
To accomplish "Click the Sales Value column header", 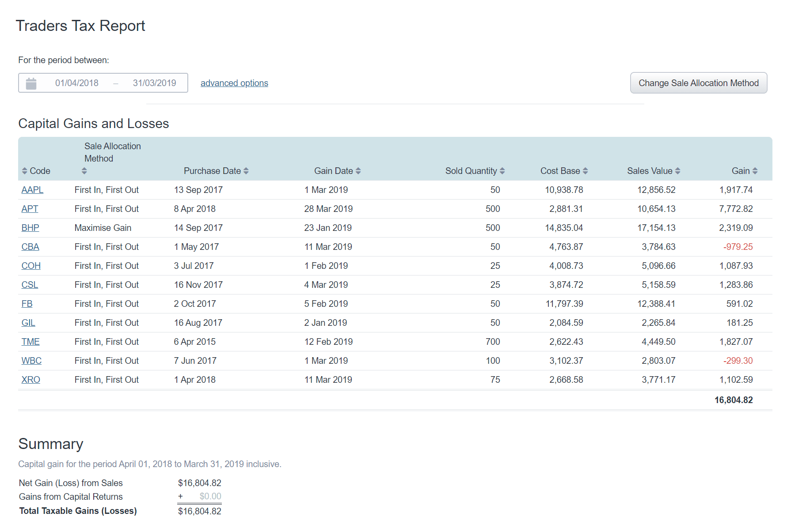I will pyautogui.click(x=650, y=171).
